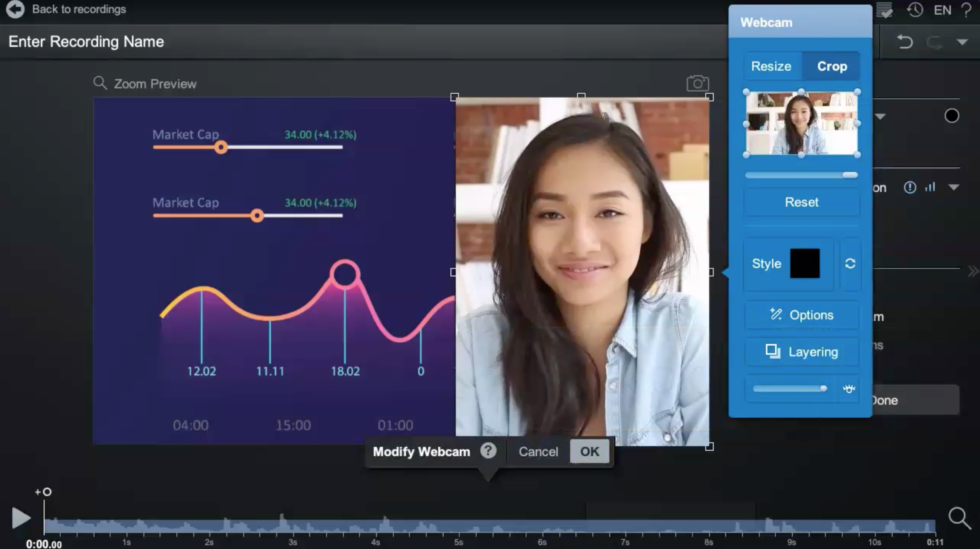Expand the dropdown next to redo arrow
980x549 pixels.
click(x=962, y=42)
